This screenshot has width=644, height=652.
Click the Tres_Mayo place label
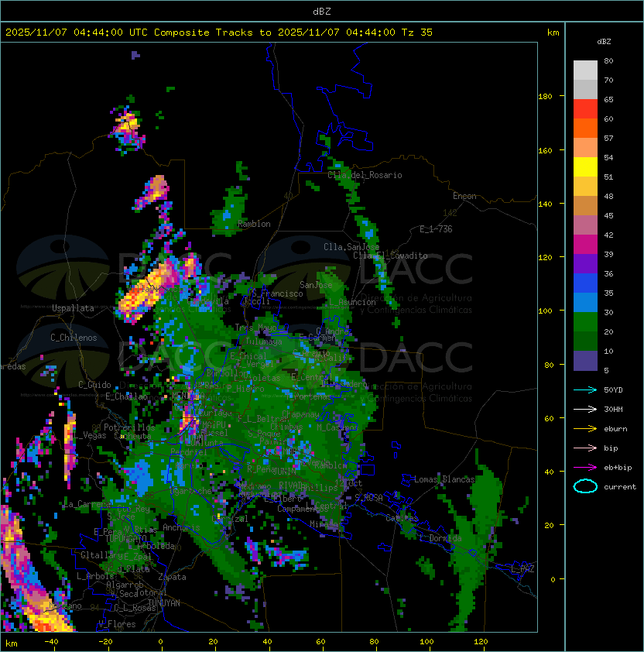[255, 328]
